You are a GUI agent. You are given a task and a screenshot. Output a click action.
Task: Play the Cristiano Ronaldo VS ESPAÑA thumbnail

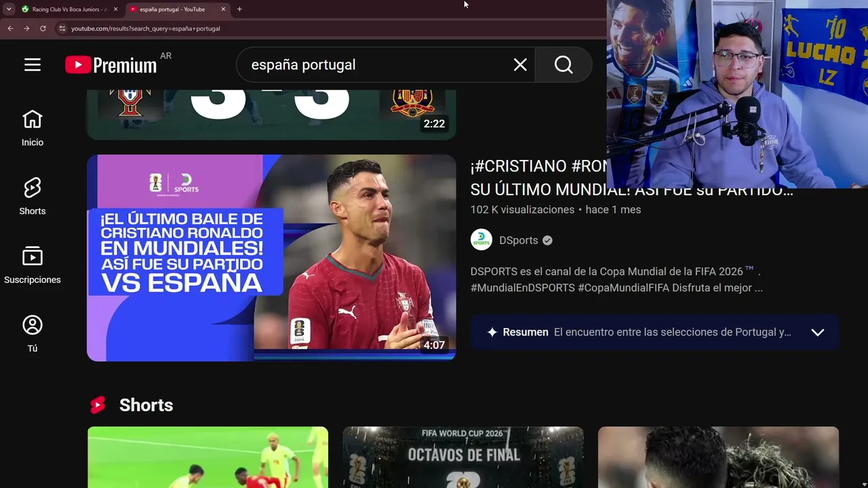pyautogui.click(x=271, y=258)
